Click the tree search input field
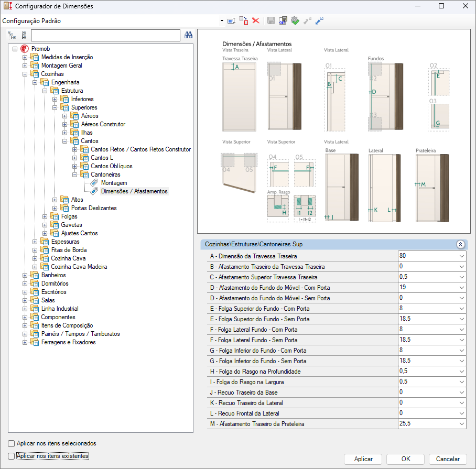This screenshot has height=469, width=476. point(106,35)
